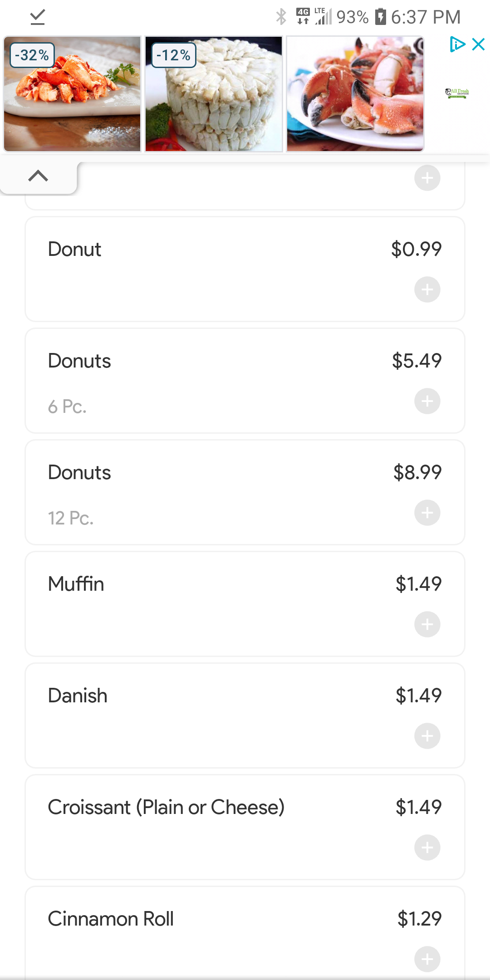Add the 12 Pc. Donuts to order
The width and height of the screenshot is (490, 980).
(427, 513)
